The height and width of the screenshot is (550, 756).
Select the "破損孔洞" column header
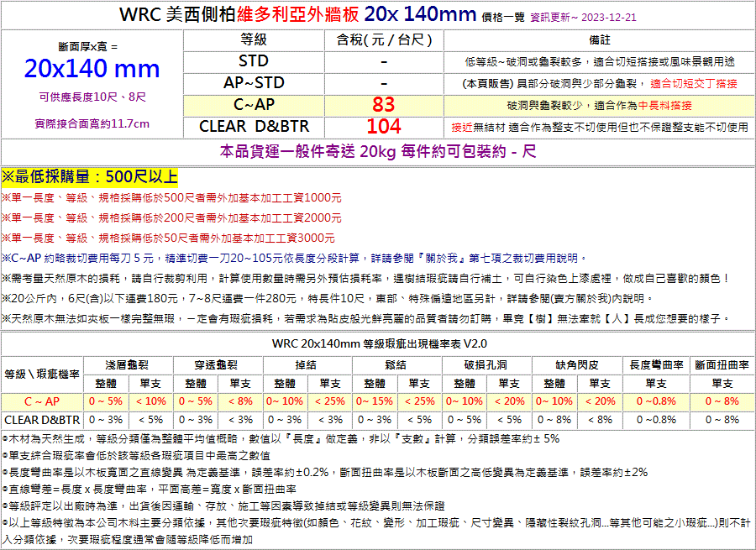pos(486,365)
